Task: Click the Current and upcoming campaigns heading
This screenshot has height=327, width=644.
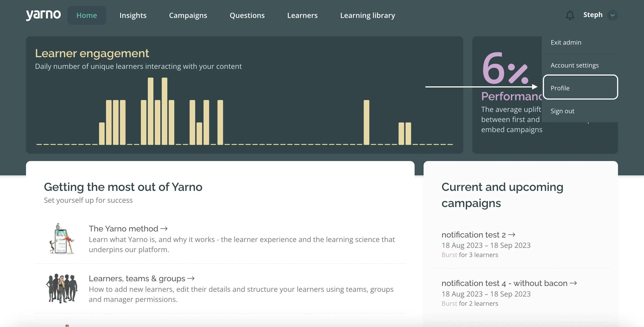Action: [502, 195]
